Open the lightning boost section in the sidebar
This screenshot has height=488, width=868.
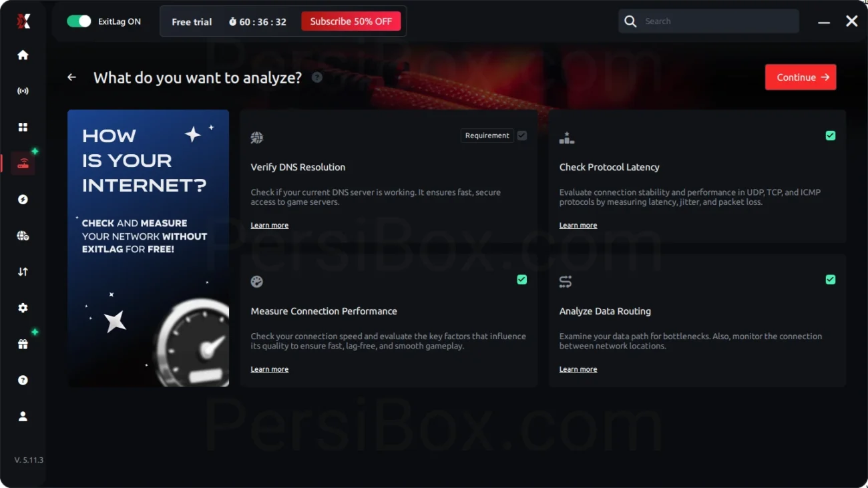23,199
